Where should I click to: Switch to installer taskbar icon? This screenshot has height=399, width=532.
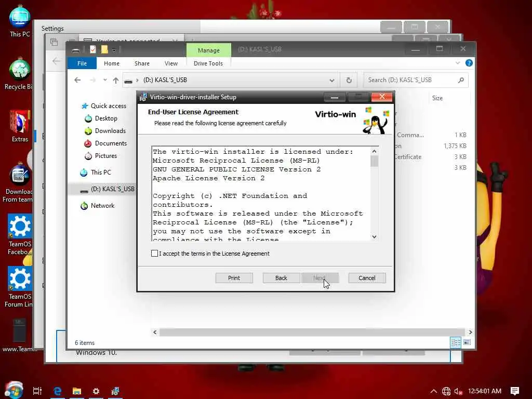[x=115, y=391]
